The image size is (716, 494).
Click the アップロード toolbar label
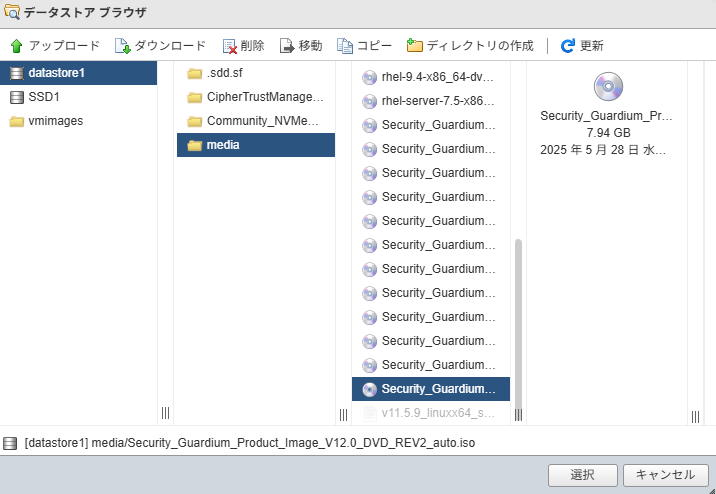(64, 46)
